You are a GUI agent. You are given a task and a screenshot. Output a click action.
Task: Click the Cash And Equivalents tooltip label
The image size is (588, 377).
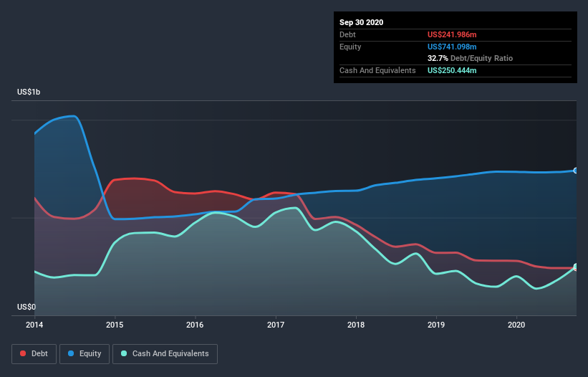[377, 70]
